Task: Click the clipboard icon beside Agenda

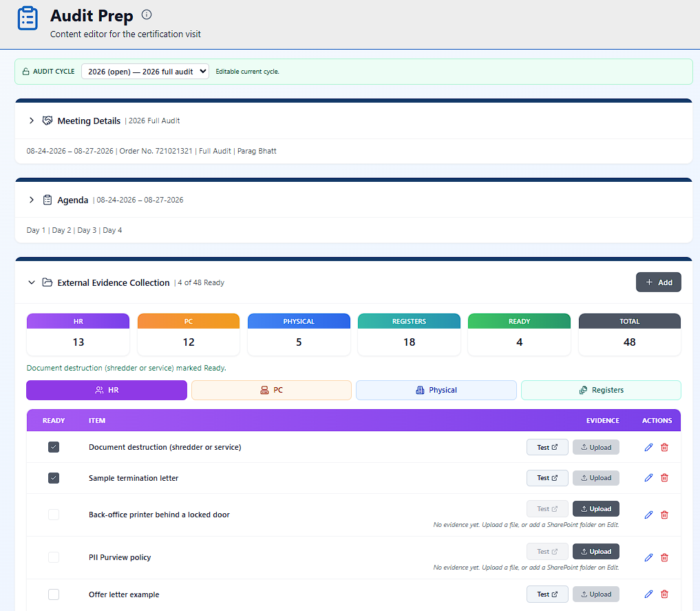Action: click(47, 200)
